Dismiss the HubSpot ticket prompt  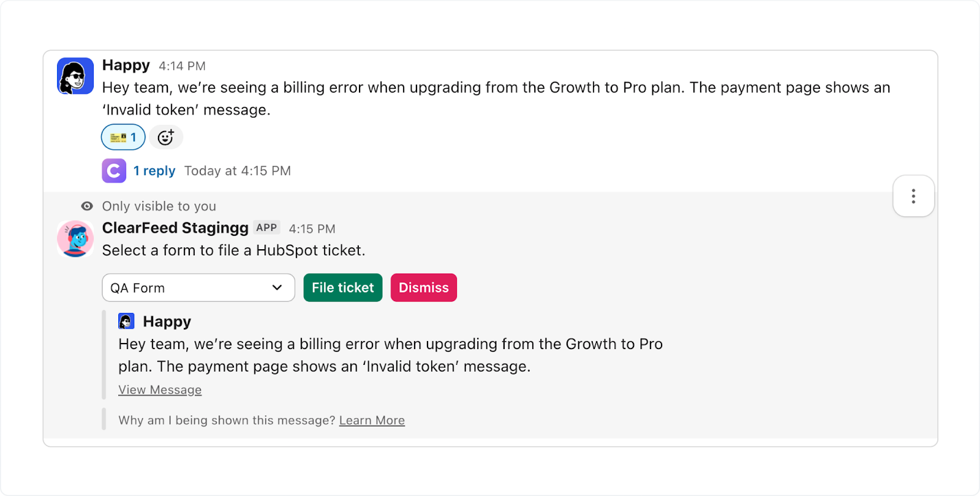423,287
